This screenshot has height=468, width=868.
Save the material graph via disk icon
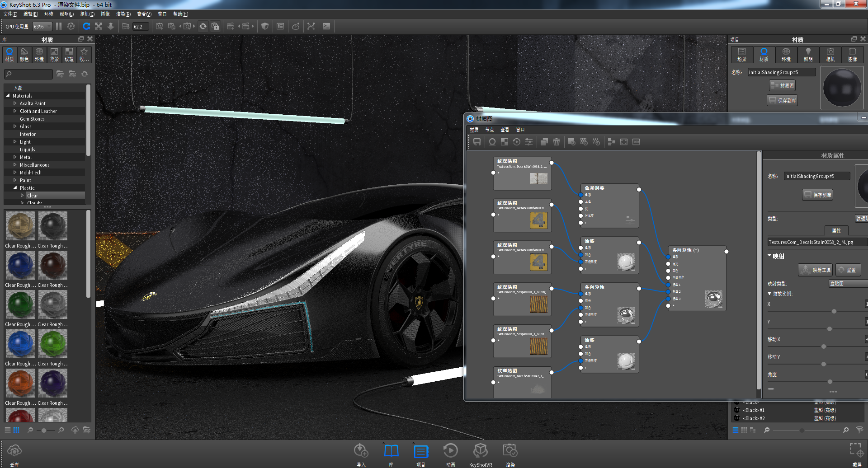point(476,141)
